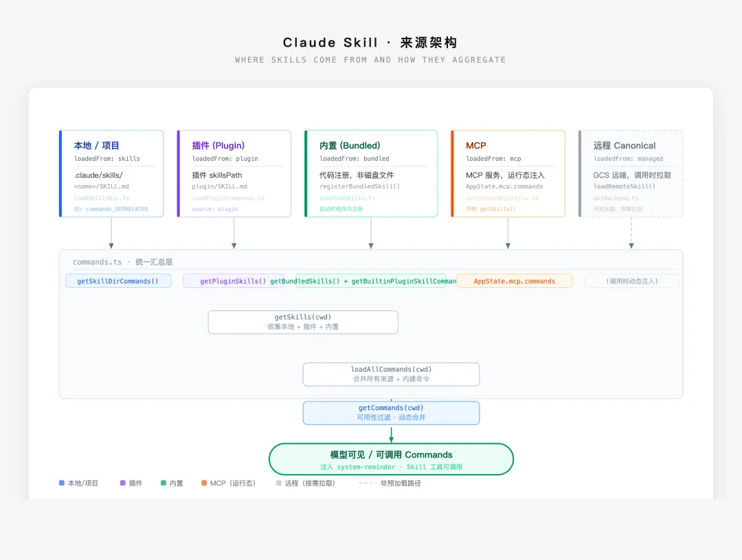Click the orange MCP legend swatch

[204, 483]
